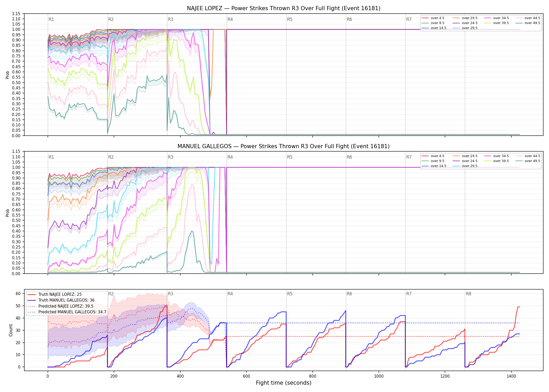Click the x-axis tick label 1400
This screenshot has height=392, width=549.
(x=511, y=376)
